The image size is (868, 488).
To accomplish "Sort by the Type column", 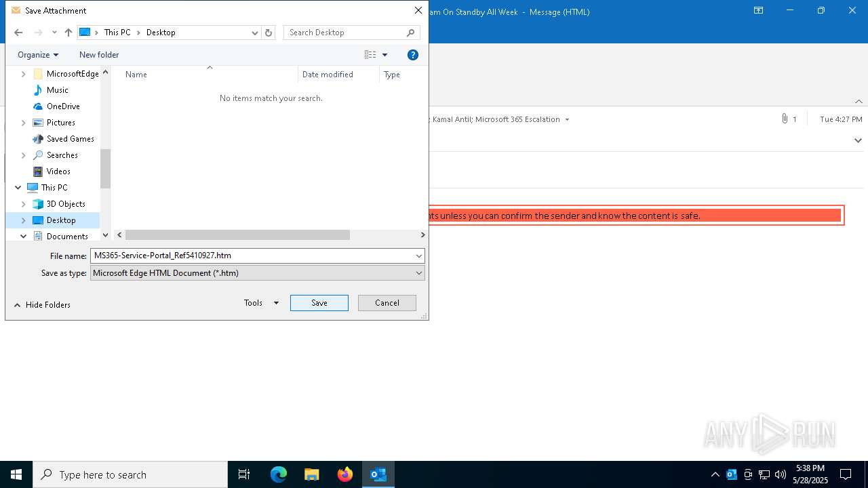I will tap(392, 75).
